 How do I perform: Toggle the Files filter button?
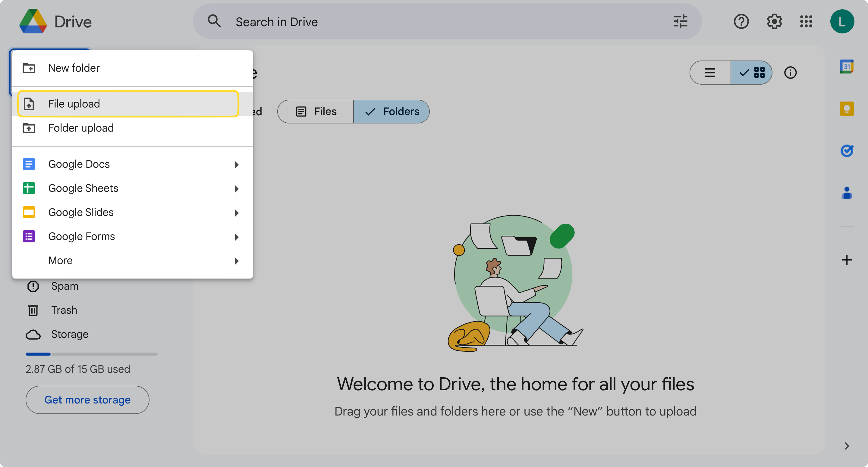click(316, 111)
